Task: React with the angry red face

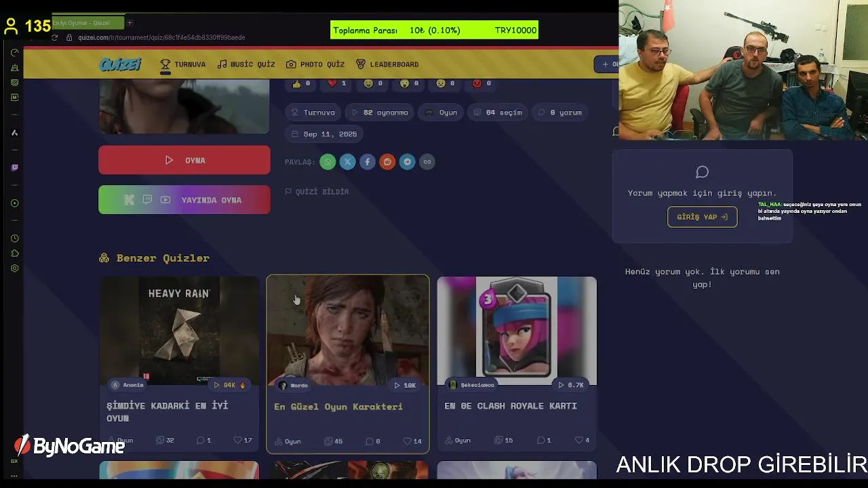Action: 482,83
